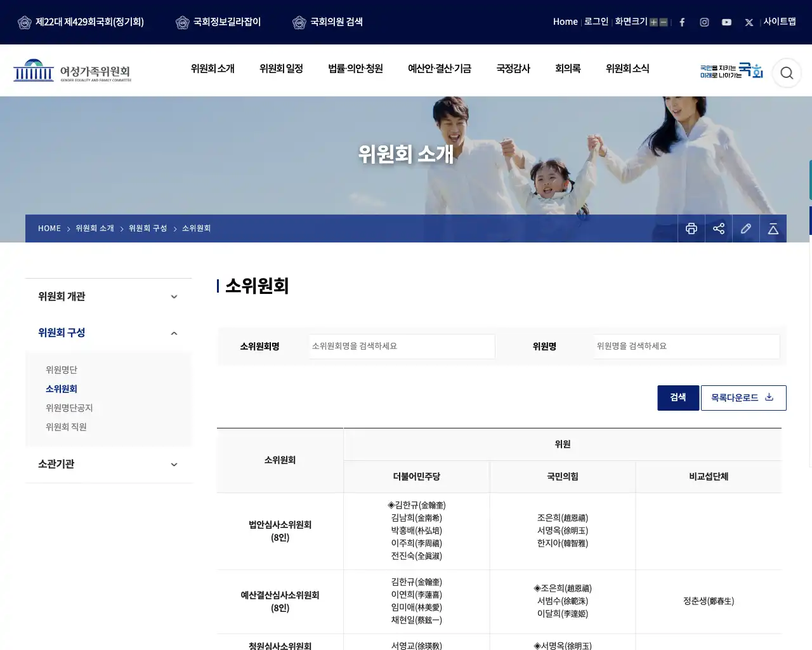
Task: Collapse the 위원회 구성 sidebar section
Action: pyautogui.click(x=108, y=333)
